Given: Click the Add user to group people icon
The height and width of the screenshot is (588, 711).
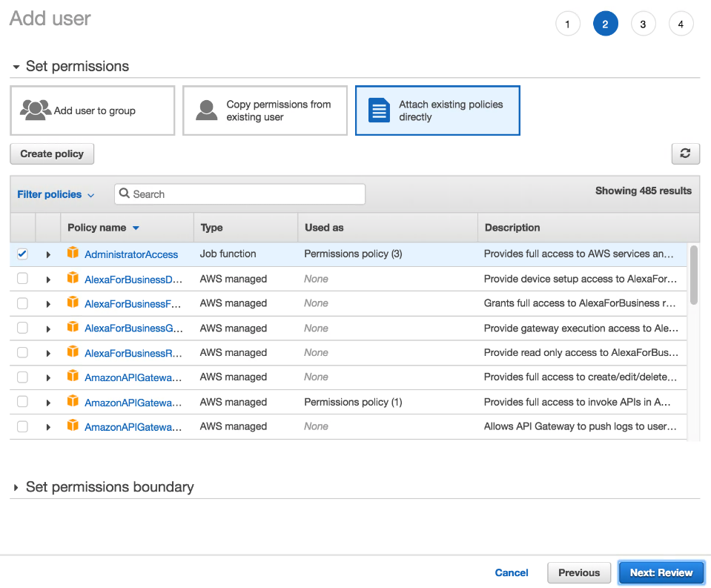Looking at the screenshot, I should [x=35, y=110].
